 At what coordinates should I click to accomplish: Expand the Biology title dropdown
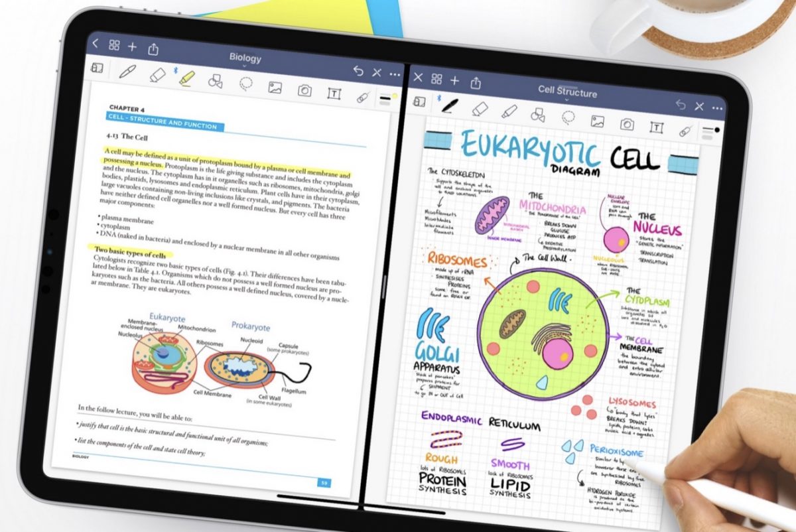pyautogui.click(x=245, y=66)
